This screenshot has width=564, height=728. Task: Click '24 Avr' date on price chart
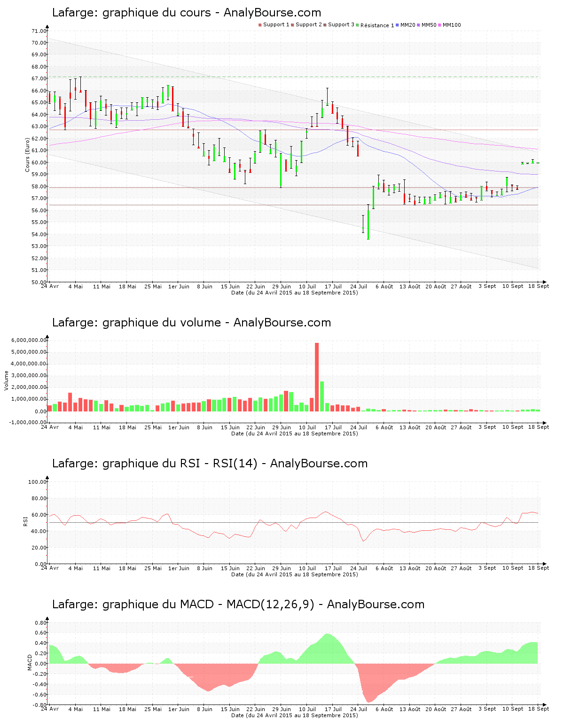click(50, 287)
